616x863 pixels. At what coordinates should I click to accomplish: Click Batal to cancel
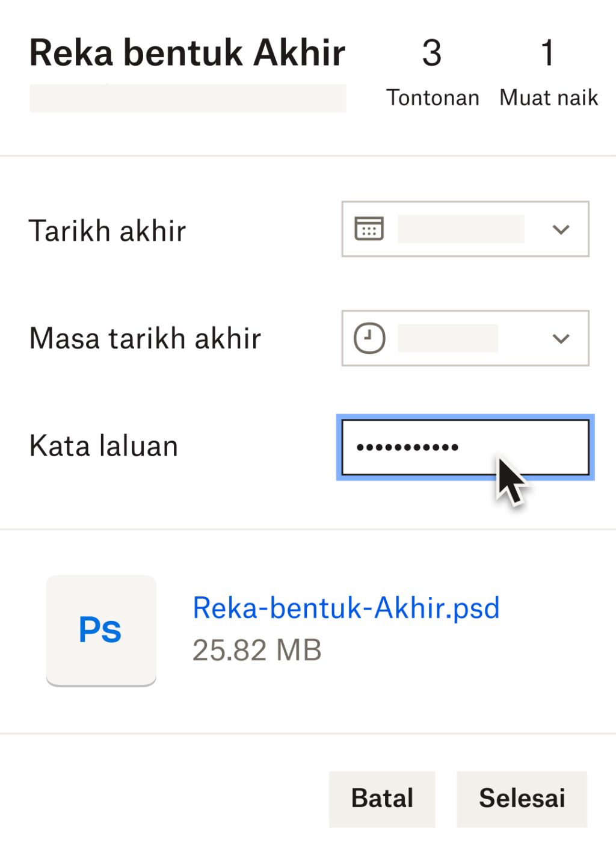[381, 798]
